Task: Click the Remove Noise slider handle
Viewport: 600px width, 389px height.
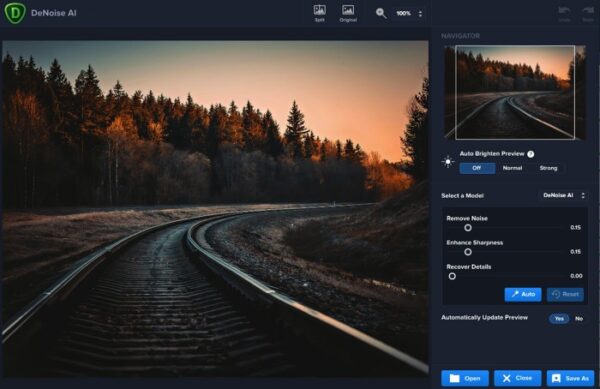Action: click(468, 228)
